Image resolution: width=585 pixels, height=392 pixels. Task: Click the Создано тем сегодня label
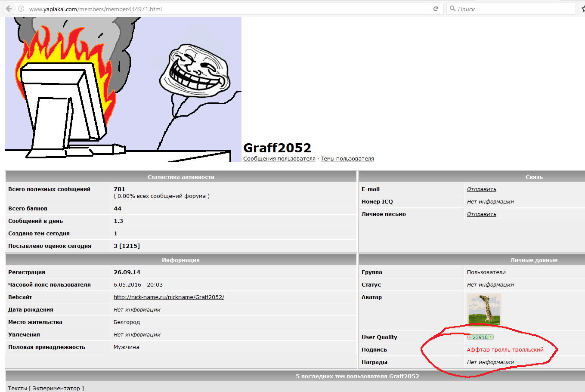point(39,234)
